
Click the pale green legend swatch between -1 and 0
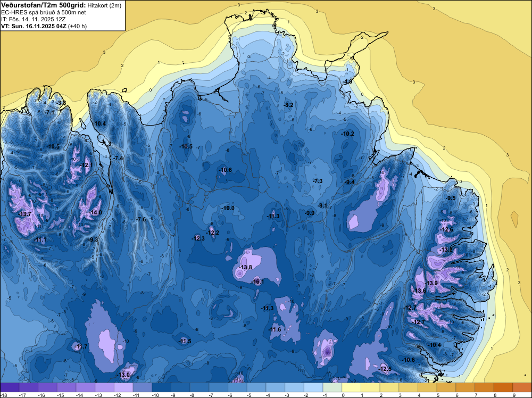click(x=332, y=387)
